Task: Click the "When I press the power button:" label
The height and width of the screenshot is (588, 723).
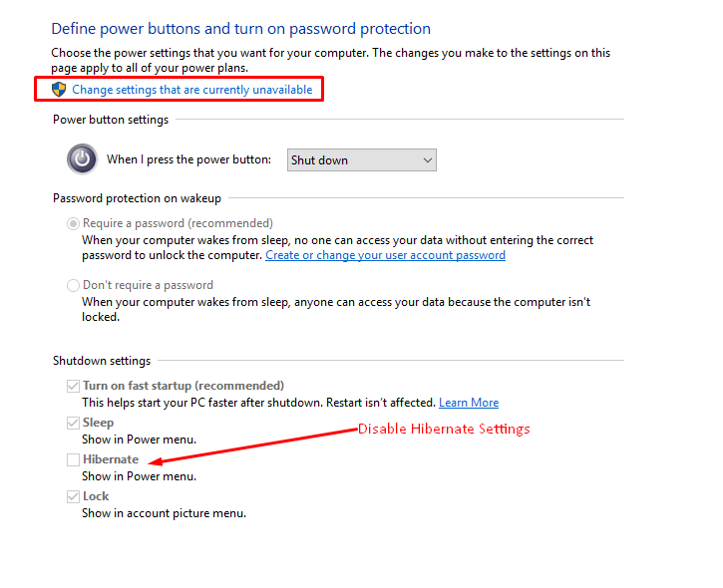Action: pyautogui.click(x=188, y=159)
